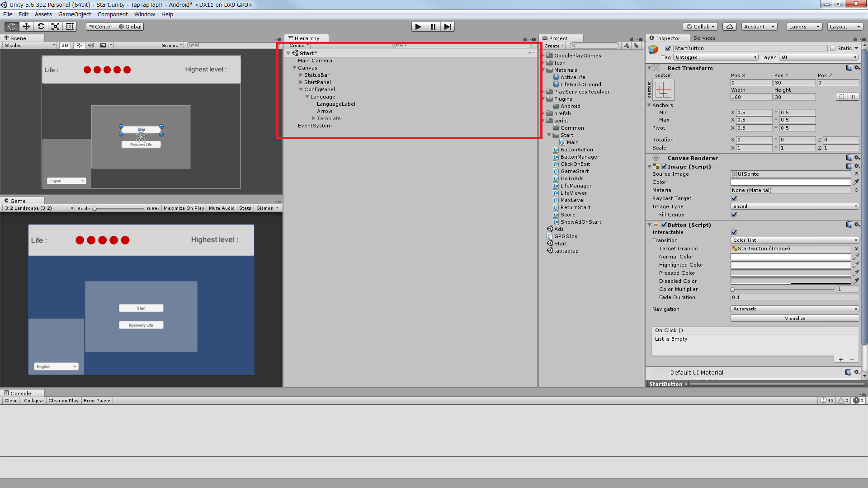The height and width of the screenshot is (488, 868).
Task: Click the anchor presets box
Action: click(663, 90)
